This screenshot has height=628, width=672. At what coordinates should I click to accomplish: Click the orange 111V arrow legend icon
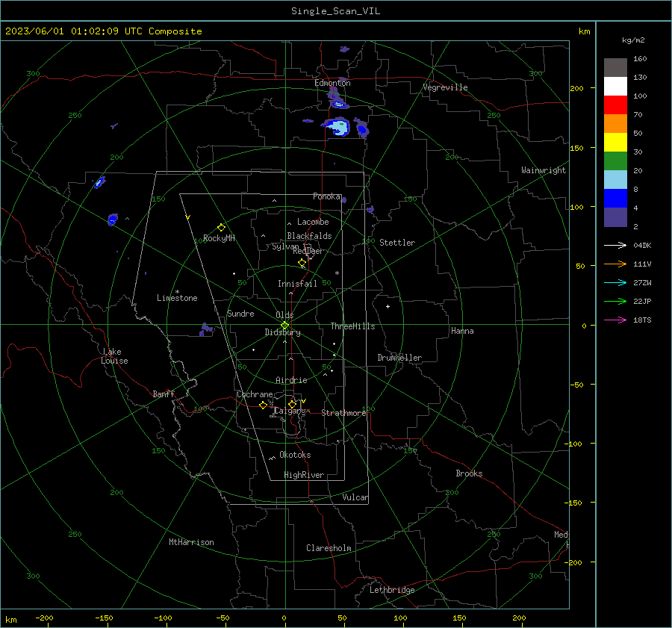coord(615,264)
